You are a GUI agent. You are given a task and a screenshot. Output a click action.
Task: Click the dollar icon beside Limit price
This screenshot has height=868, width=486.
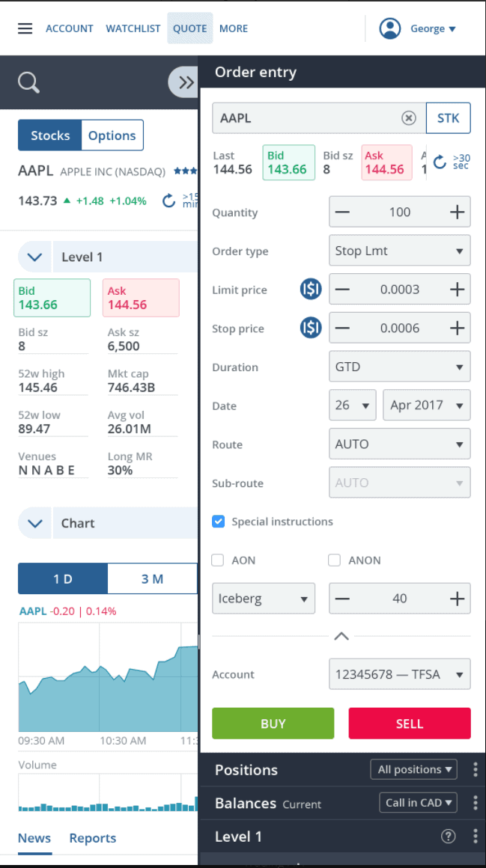tap(310, 289)
